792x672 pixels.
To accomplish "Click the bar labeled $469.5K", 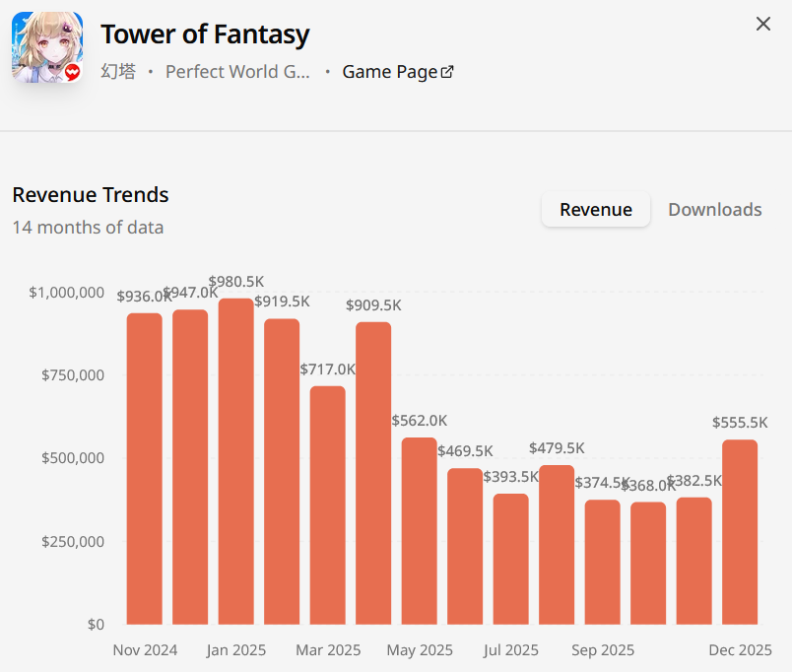I will coord(465,546).
